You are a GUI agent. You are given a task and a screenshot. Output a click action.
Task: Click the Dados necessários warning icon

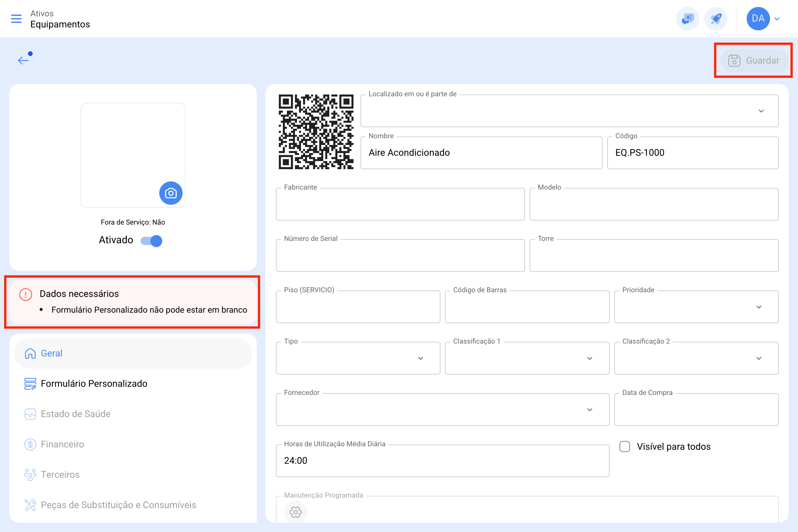(x=25, y=294)
